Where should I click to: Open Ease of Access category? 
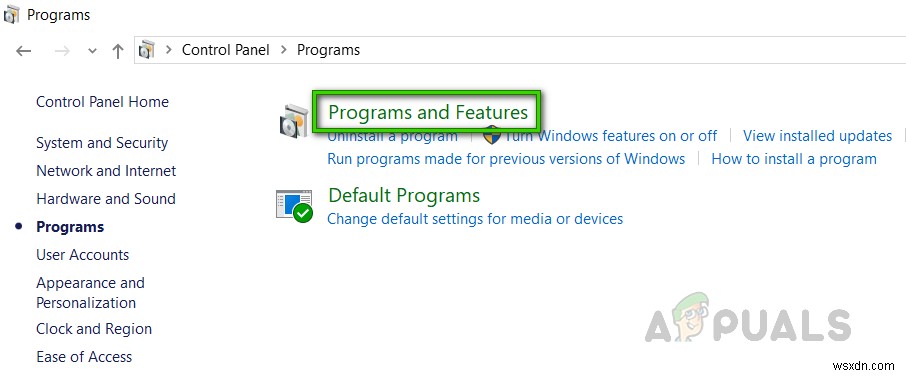(x=84, y=356)
